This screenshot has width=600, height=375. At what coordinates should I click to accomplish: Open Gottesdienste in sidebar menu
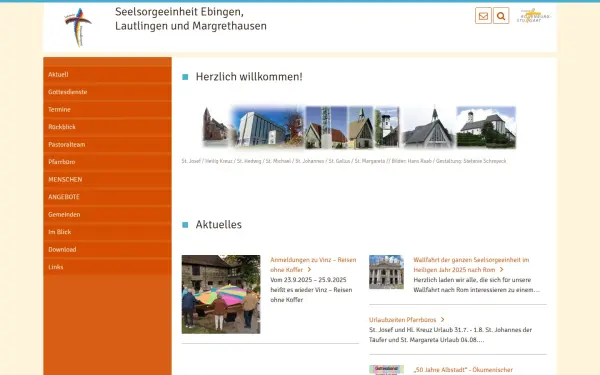(x=108, y=92)
